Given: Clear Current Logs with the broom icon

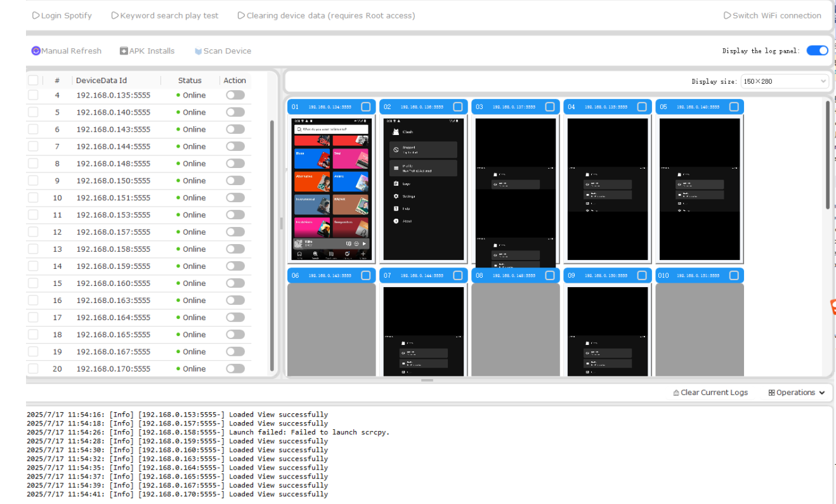Looking at the screenshot, I should coord(710,392).
